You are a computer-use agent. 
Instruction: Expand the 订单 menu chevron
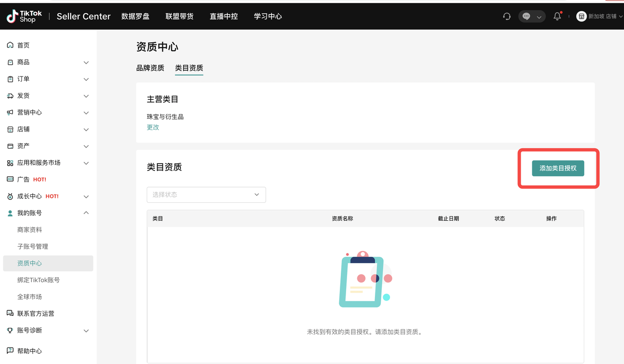[86, 79]
